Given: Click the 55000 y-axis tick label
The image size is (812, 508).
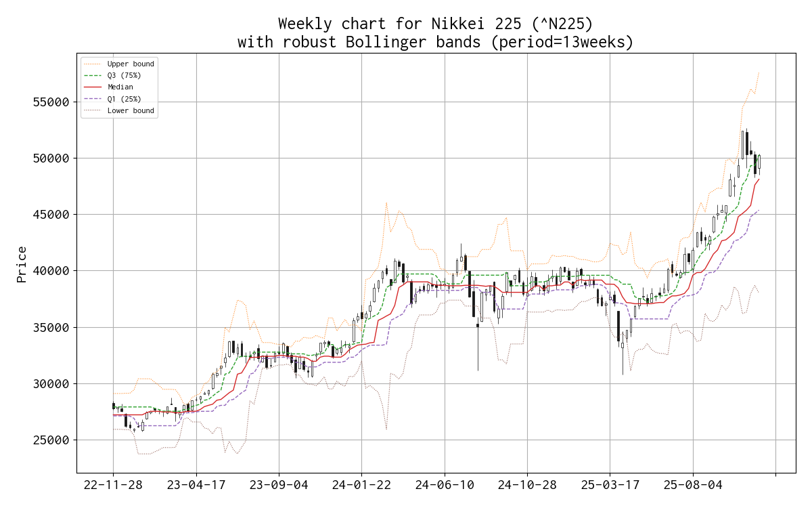Looking at the screenshot, I should point(51,102).
